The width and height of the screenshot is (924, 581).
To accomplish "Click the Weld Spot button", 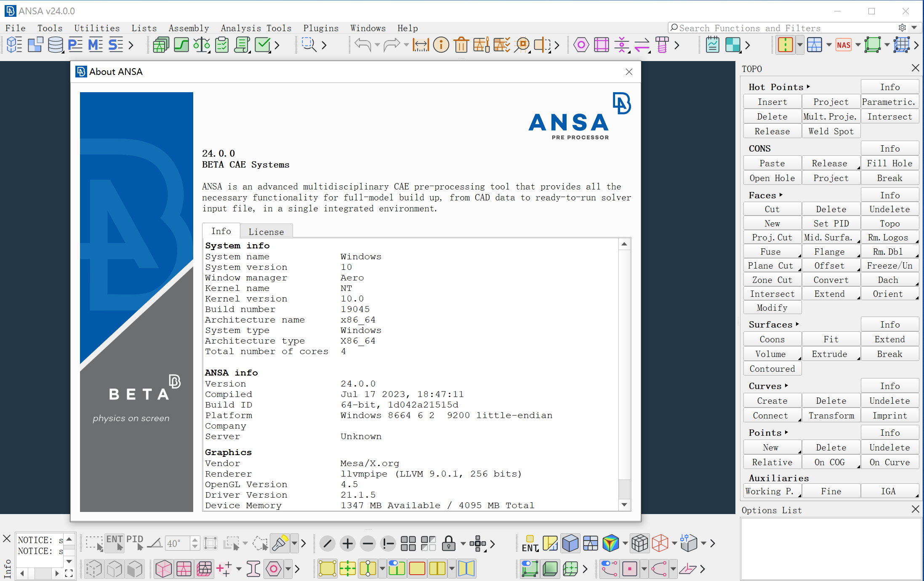I will (831, 131).
